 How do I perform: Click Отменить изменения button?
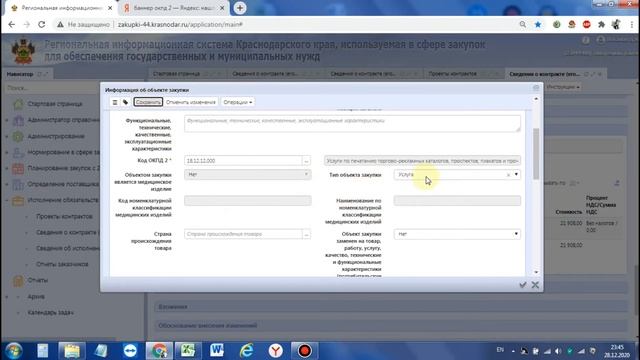(x=191, y=102)
